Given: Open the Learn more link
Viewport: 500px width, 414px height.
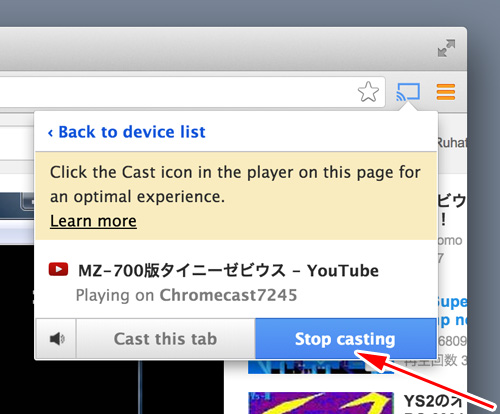Looking at the screenshot, I should click(x=93, y=221).
